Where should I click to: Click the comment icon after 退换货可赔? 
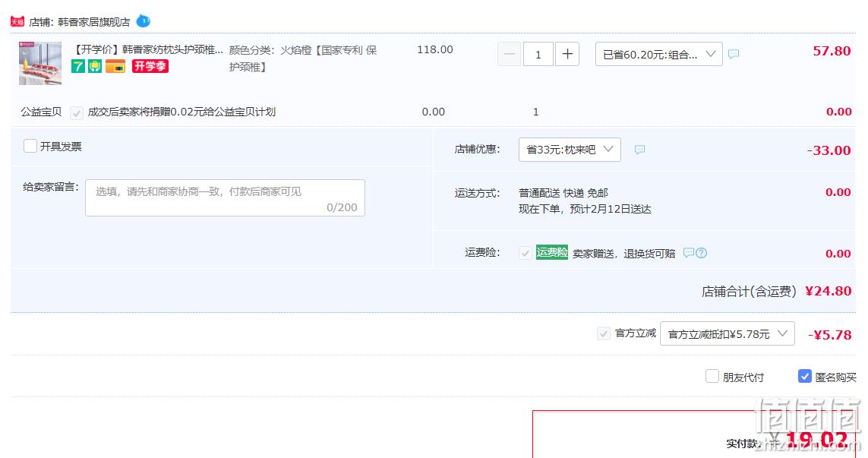coord(688,252)
